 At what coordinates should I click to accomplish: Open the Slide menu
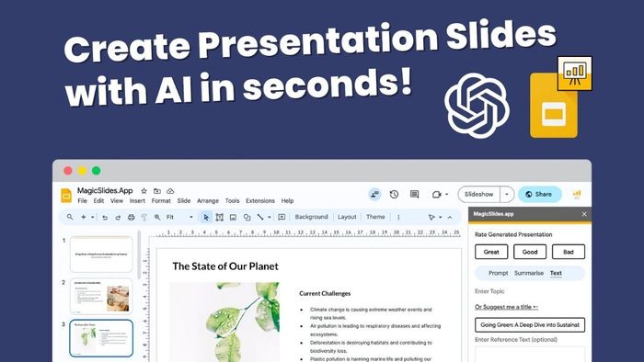184,201
